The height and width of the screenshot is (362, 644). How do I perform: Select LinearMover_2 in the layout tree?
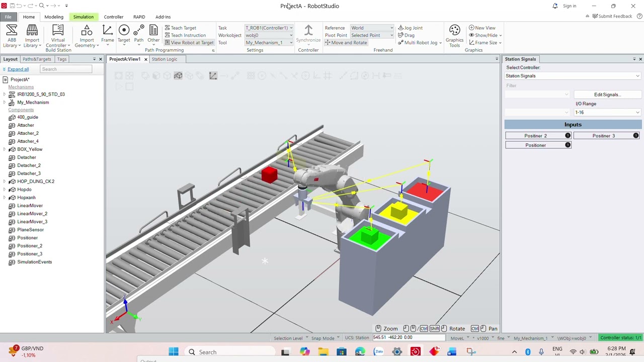pos(32,214)
